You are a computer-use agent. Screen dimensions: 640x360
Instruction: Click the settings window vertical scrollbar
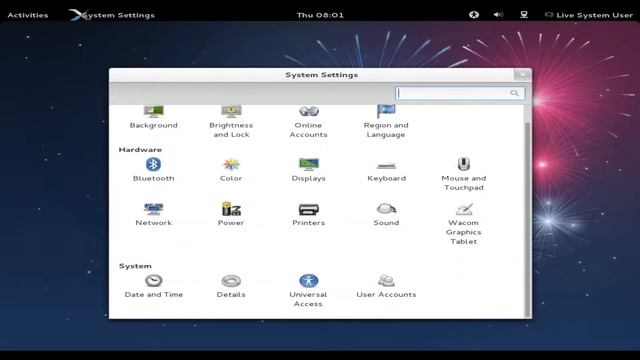point(527,219)
